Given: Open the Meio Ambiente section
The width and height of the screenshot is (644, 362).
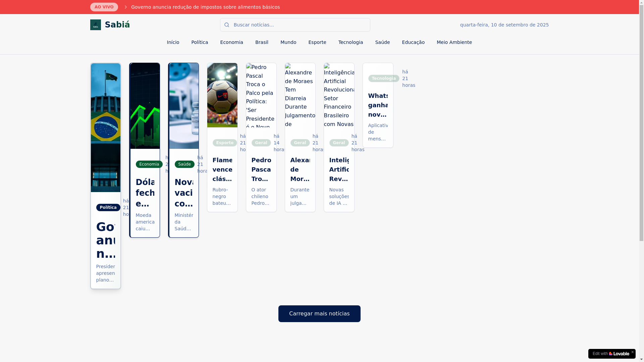Looking at the screenshot, I should (x=454, y=42).
